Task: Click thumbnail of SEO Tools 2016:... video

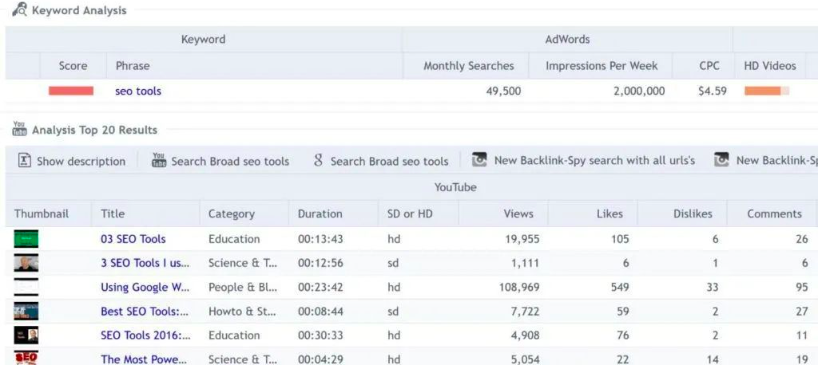Action: point(26,335)
